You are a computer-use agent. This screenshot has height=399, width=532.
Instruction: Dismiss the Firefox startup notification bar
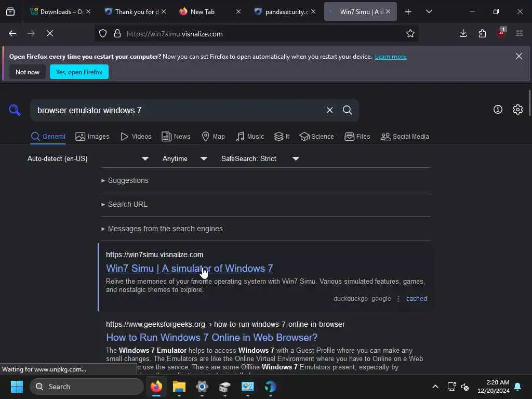click(519, 56)
